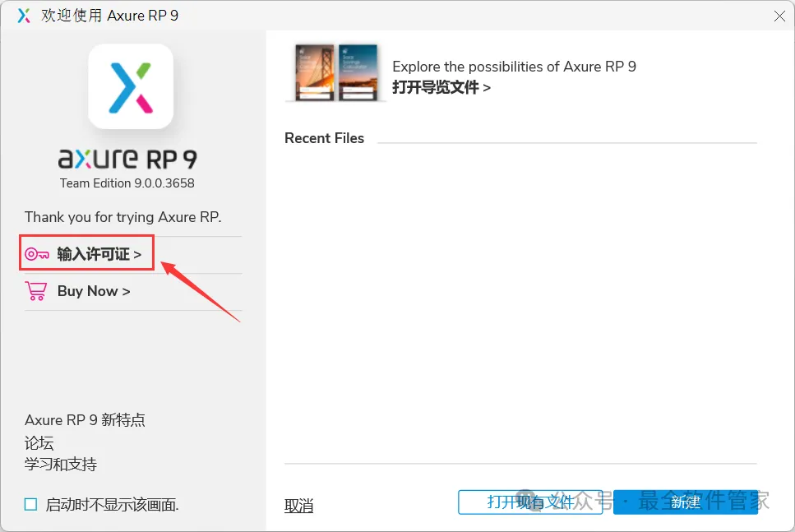Open 学习和支持 page
The image size is (795, 532).
pos(61,464)
